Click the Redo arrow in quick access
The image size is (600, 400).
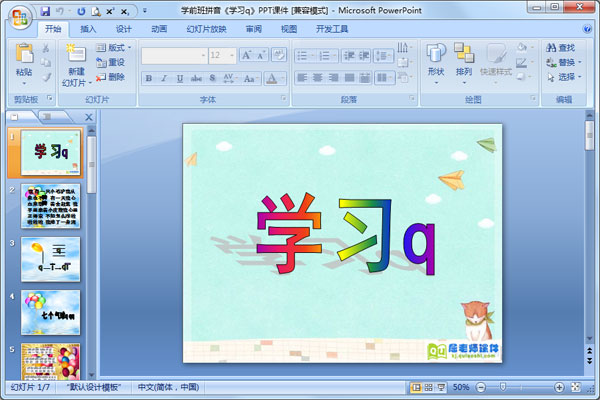[x=81, y=11]
